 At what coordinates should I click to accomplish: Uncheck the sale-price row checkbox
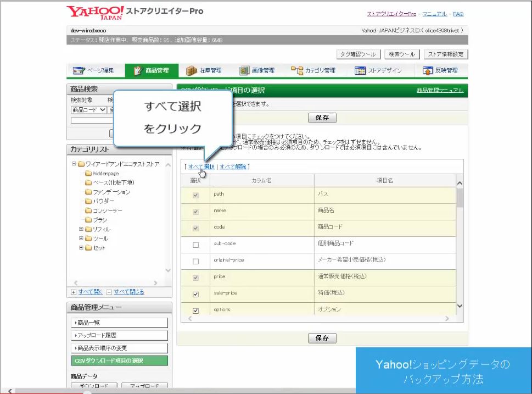196,295
